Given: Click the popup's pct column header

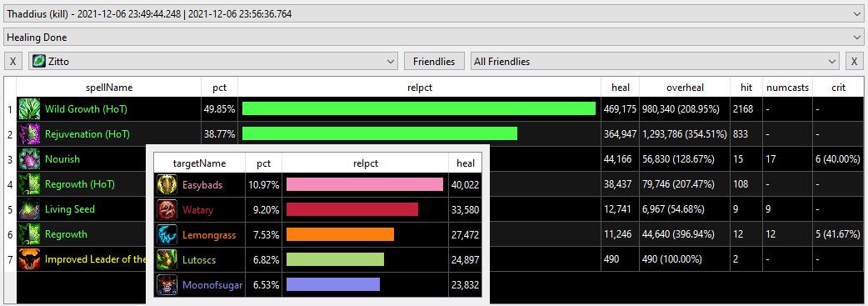Looking at the screenshot, I should click(263, 163).
